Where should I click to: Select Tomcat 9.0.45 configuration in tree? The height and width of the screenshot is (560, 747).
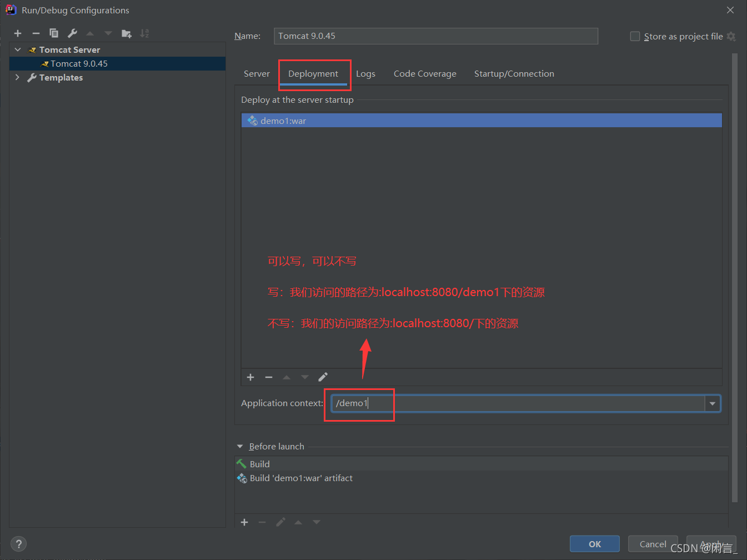point(117,63)
